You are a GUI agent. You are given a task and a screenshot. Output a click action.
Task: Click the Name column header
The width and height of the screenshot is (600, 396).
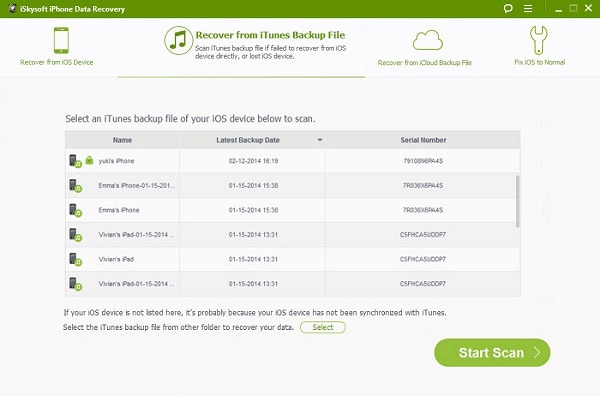[122, 140]
